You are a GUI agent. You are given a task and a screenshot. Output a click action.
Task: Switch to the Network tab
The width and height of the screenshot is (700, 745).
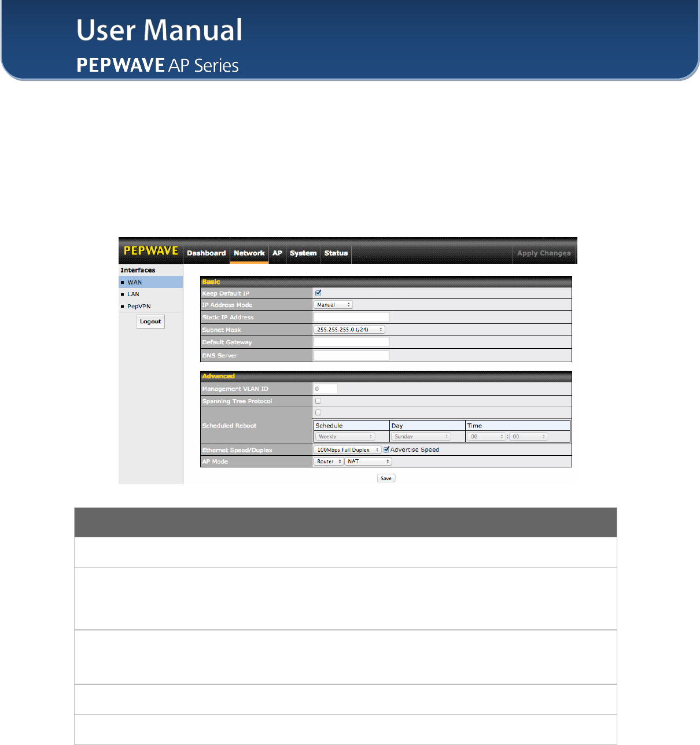[x=249, y=253]
